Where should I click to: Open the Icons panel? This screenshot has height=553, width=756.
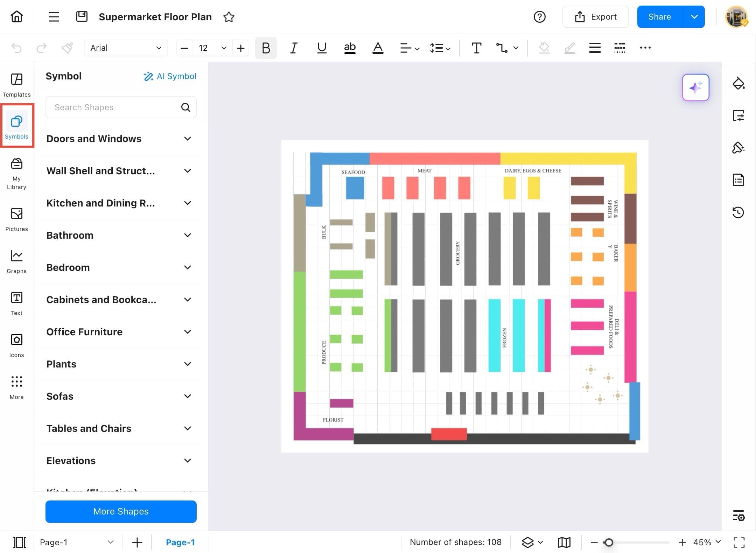point(16,345)
